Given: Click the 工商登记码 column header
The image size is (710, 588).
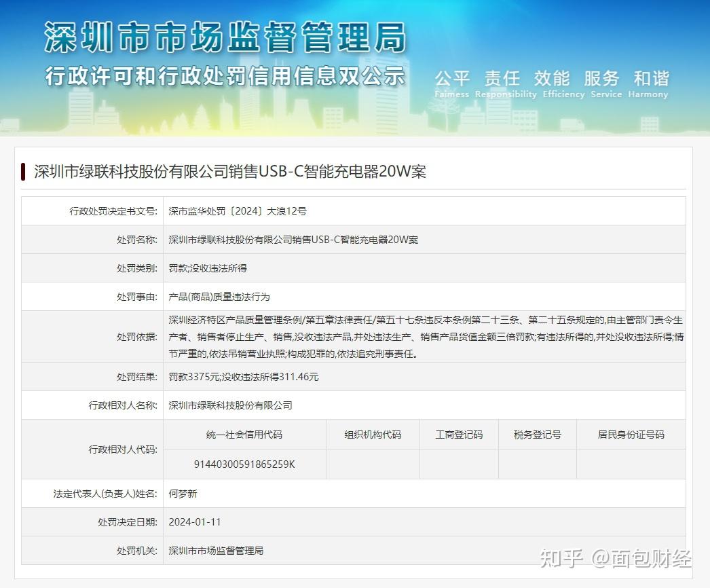Looking at the screenshot, I should click(459, 435).
